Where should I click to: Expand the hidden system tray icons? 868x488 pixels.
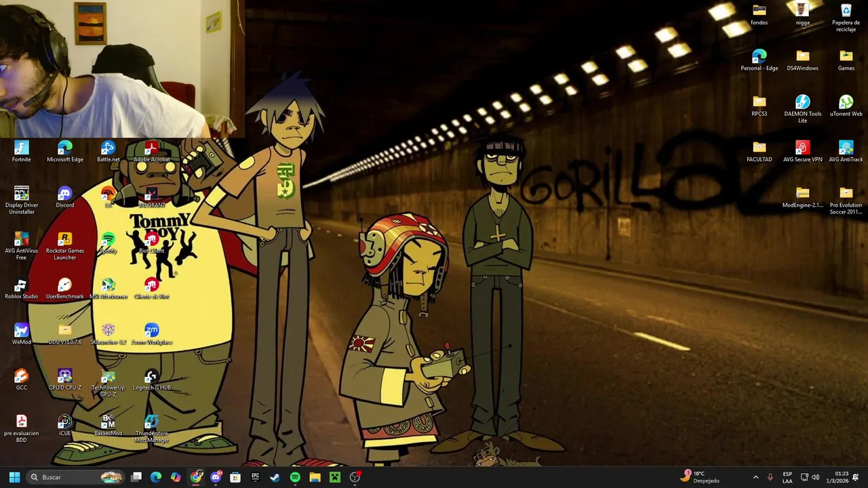755,477
